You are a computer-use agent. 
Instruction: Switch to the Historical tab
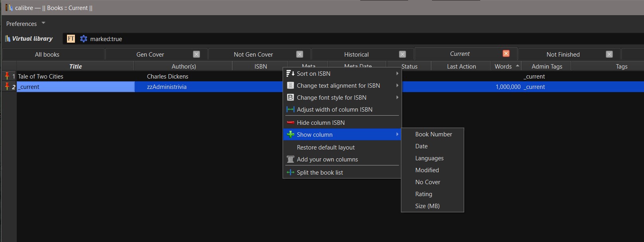click(356, 54)
